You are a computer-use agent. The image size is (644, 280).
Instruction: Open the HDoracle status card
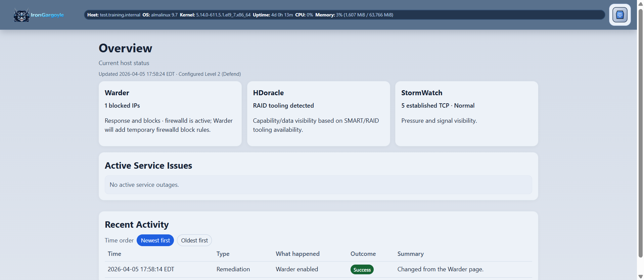tap(318, 113)
